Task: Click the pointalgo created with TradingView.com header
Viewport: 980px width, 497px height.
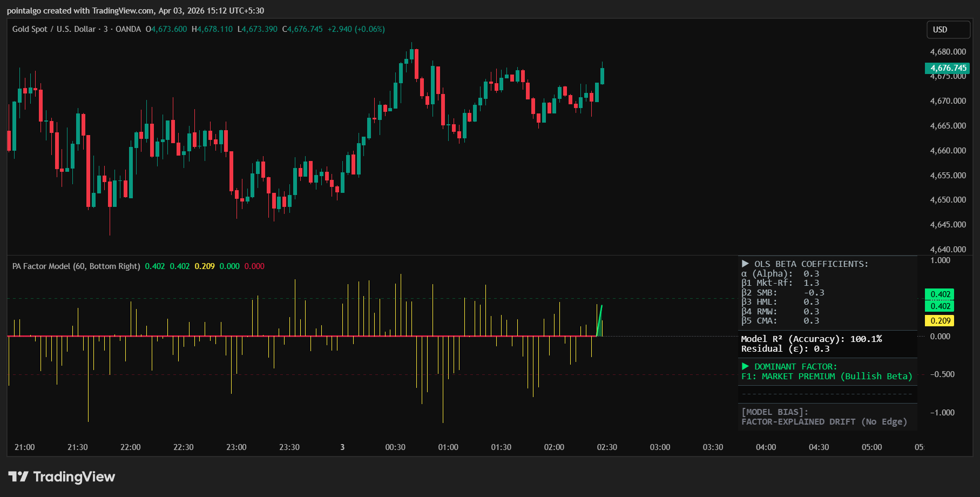Action: pyautogui.click(x=135, y=10)
